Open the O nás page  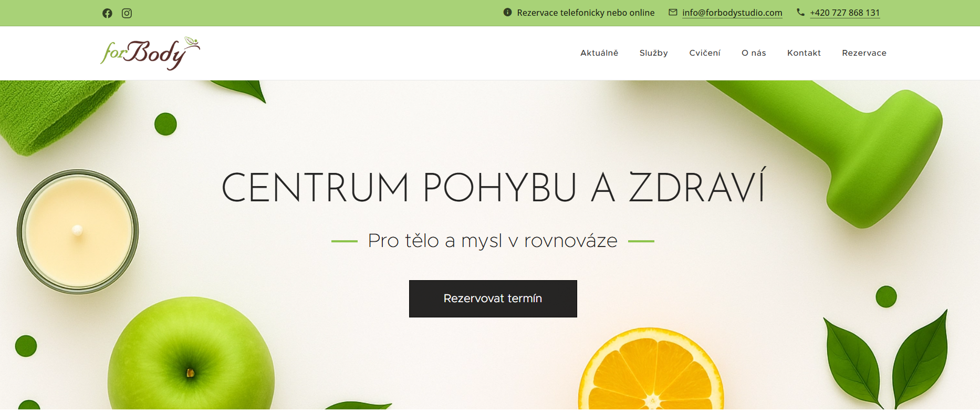coord(754,53)
